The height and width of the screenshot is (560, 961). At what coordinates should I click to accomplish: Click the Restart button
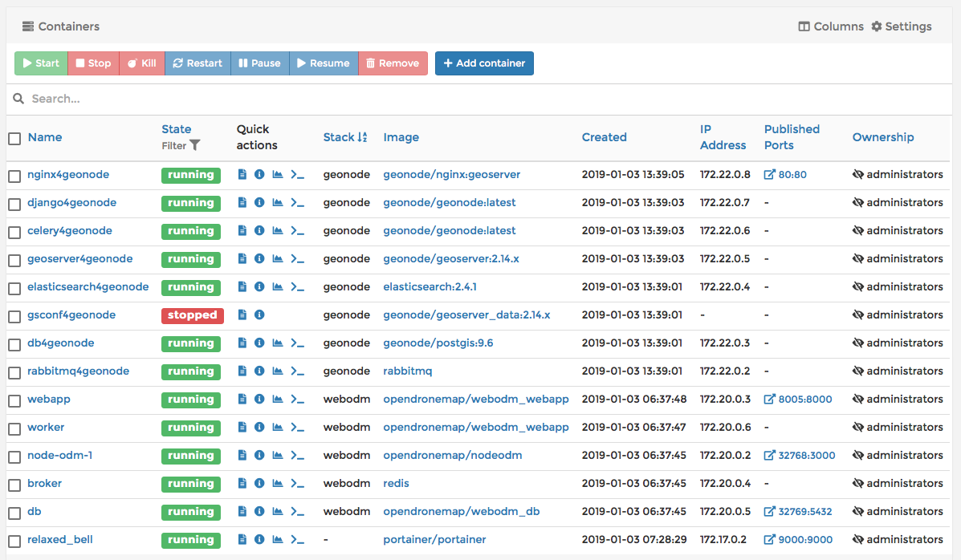tap(197, 63)
